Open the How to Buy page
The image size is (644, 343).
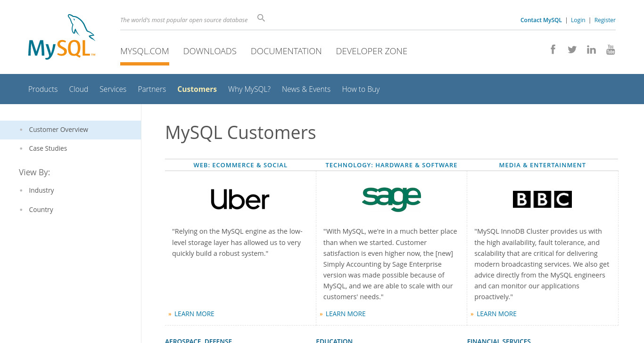pos(361,89)
